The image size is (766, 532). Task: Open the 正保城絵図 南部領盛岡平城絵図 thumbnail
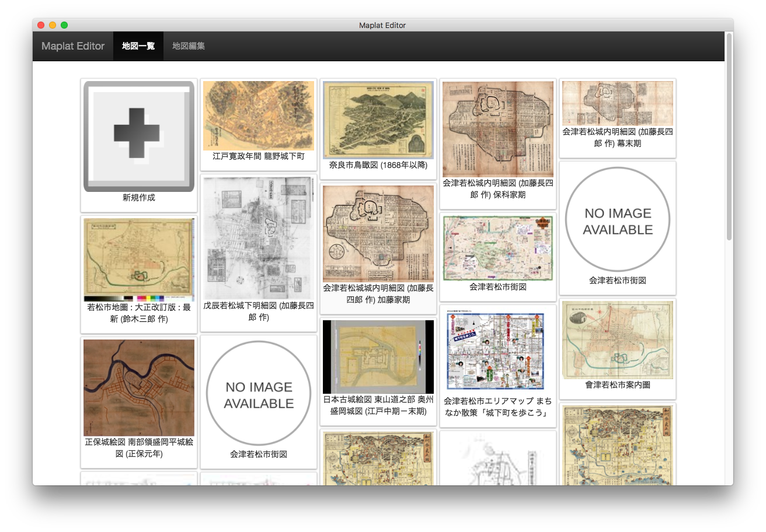(x=139, y=388)
